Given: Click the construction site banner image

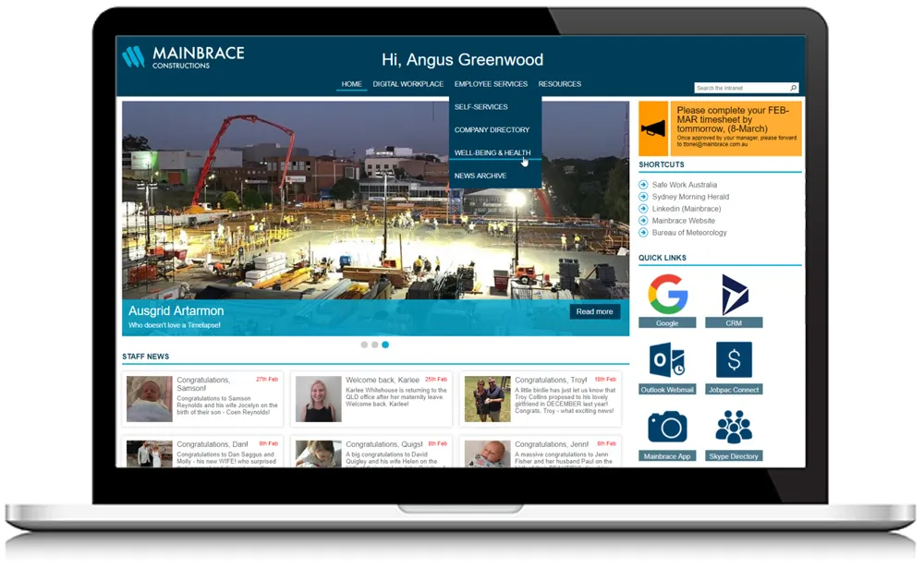Looking at the screenshot, I should coord(375,218).
